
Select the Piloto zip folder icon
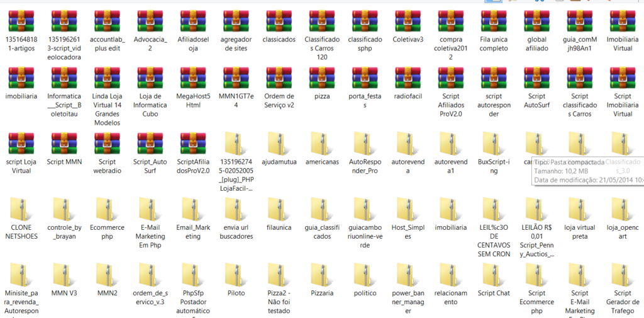click(236, 275)
